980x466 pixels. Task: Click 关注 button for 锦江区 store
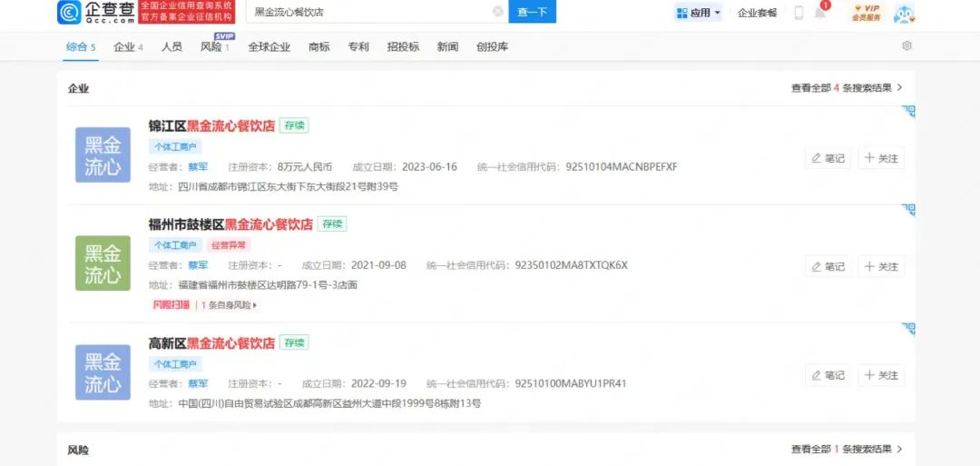881,158
